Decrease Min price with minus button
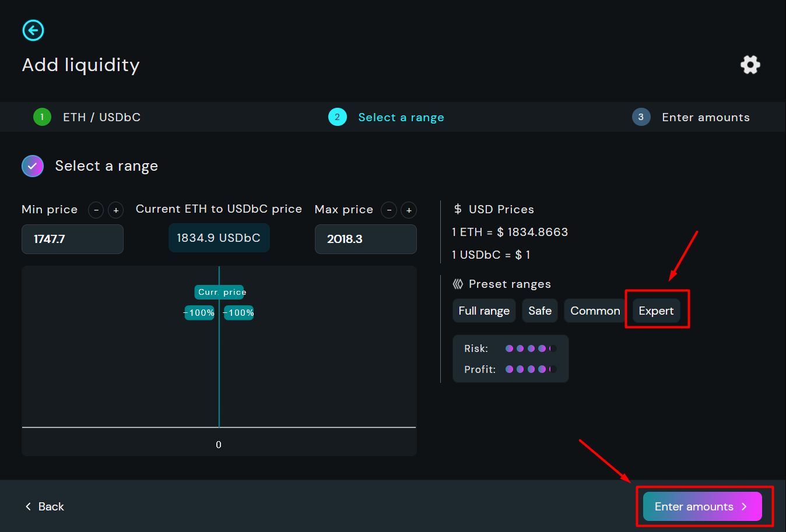The image size is (786, 532). click(96, 210)
